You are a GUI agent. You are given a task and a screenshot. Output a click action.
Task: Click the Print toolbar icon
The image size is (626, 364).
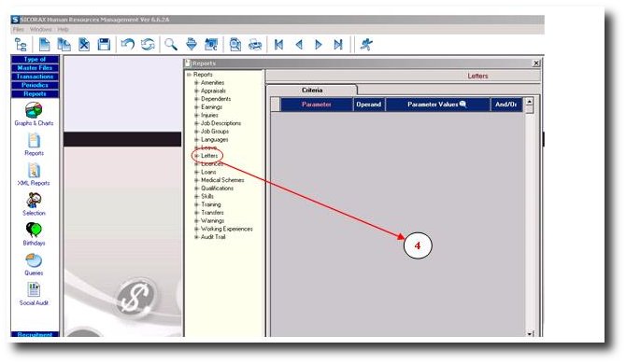coord(255,44)
